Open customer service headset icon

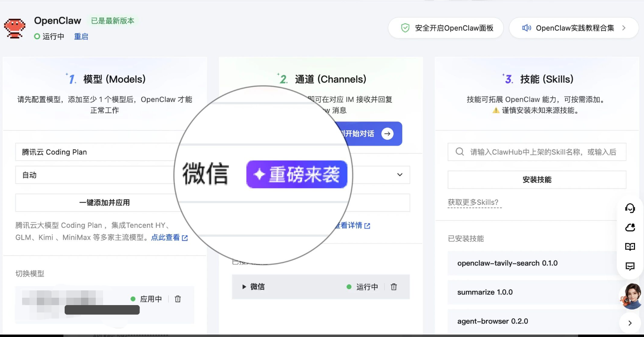(x=630, y=208)
